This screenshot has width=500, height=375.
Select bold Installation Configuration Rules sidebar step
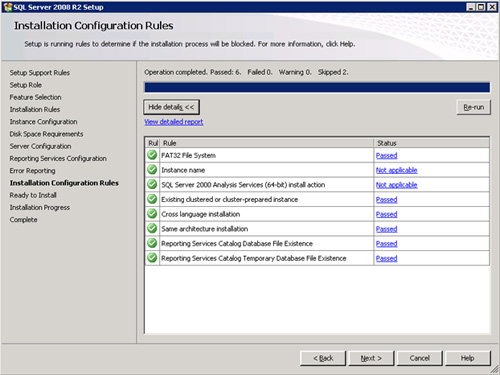(x=64, y=183)
